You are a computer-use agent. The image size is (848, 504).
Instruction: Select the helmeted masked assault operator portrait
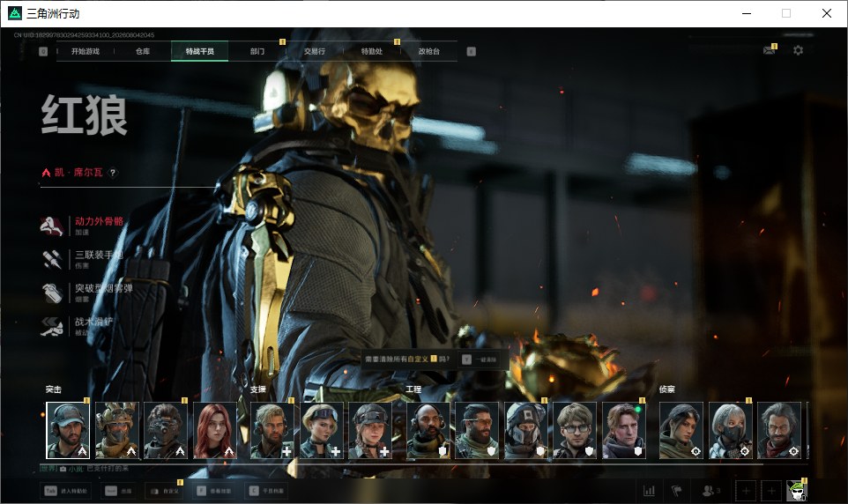click(x=117, y=431)
